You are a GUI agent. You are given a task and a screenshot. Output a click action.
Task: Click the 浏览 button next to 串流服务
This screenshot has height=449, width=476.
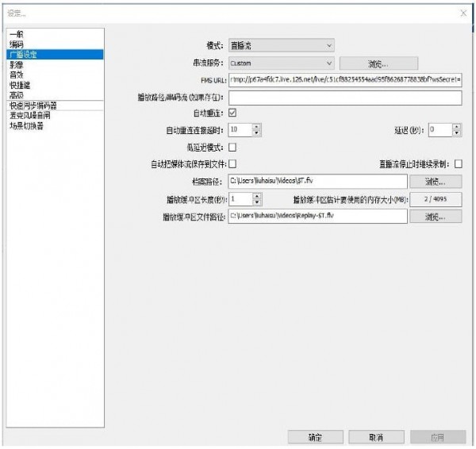[x=378, y=63]
